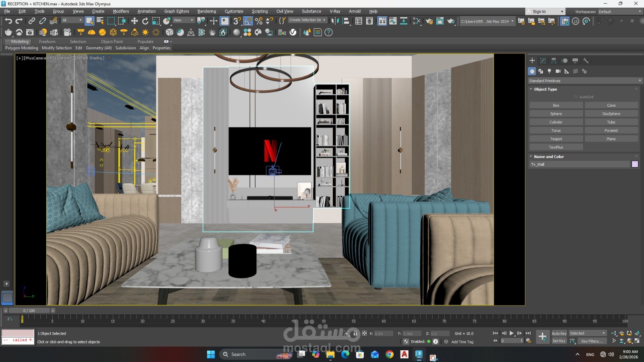Create a Box primitive button
This screenshot has width=644, height=362.
coord(556,105)
